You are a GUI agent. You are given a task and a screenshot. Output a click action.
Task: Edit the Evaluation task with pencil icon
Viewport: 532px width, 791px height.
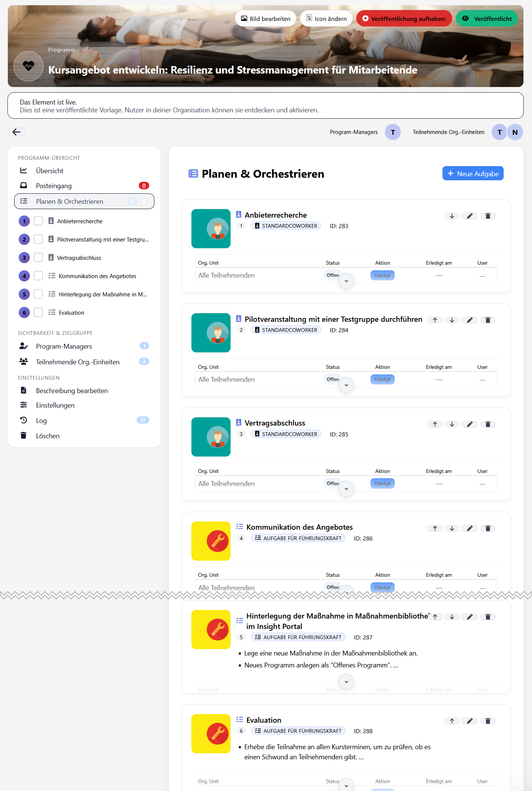(x=469, y=721)
